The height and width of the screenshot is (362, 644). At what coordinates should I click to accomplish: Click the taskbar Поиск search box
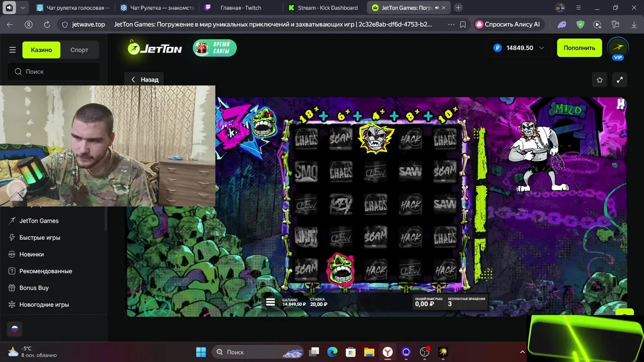pyautogui.click(x=258, y=352)
